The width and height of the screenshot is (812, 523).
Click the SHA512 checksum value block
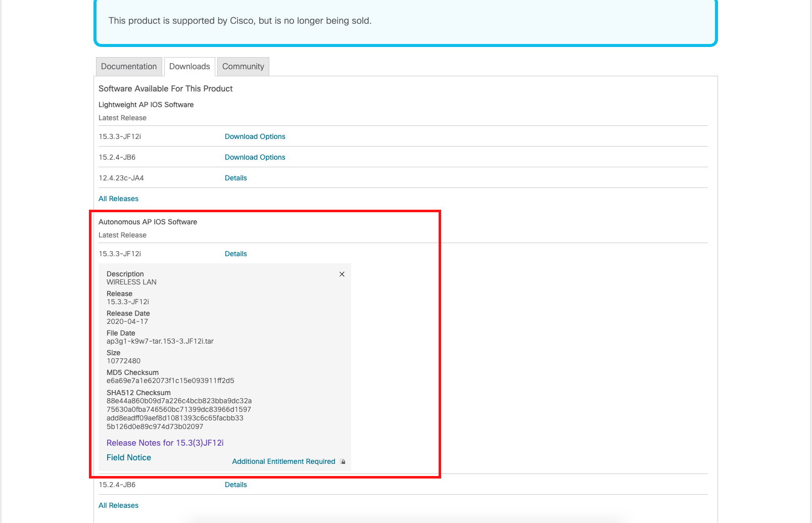[x=179, y=414]
